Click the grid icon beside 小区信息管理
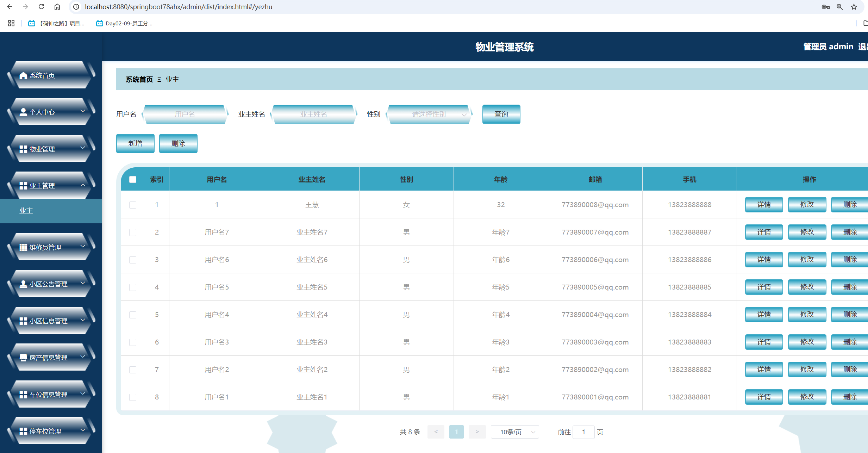This screenshot has height=453, width=868. [x=23, y=321]
